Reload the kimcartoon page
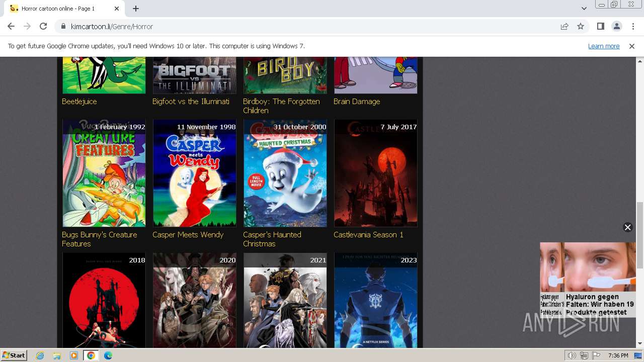 pyautogui.click(x=43, y=26)
